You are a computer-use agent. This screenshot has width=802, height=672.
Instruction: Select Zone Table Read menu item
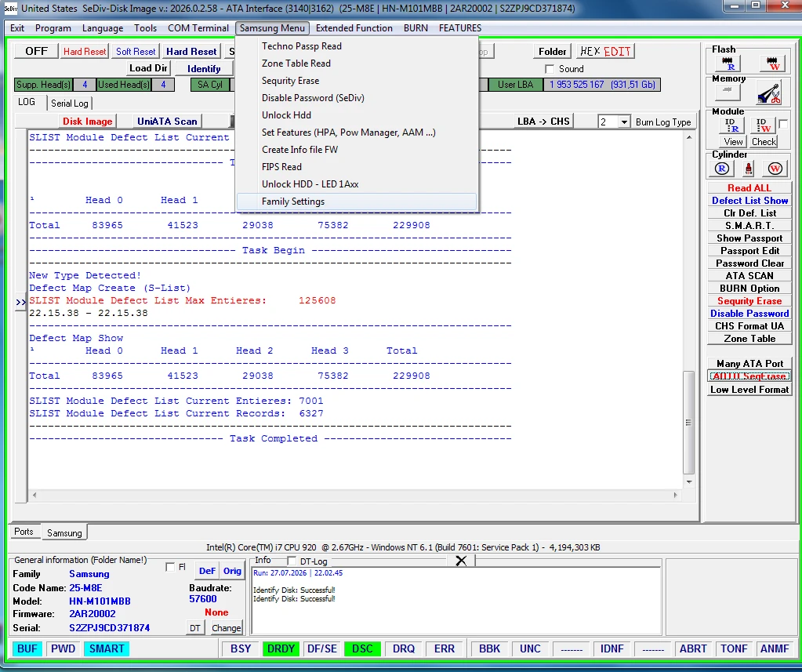click(x=357, y=64)
